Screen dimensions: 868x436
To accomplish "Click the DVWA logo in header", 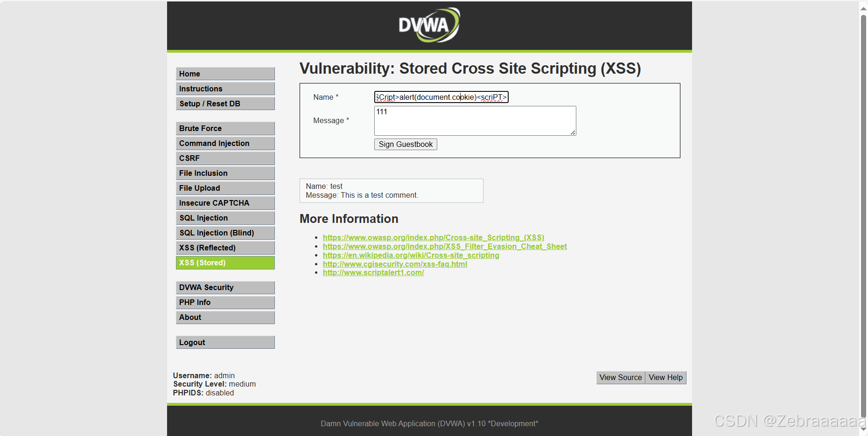I will pos(429,25).
